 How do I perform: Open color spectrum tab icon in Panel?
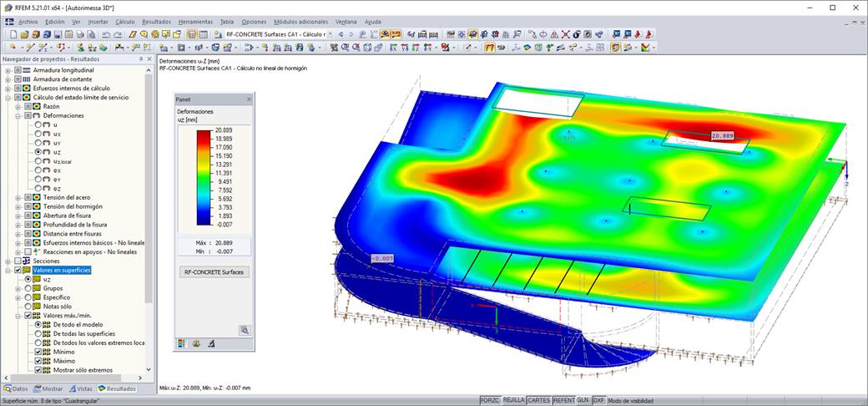(181, 343)
